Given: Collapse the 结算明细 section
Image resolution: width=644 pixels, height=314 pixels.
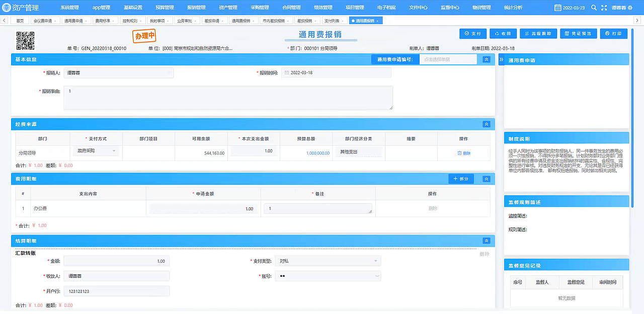Looking at the screenshot, I should point(487,241).
